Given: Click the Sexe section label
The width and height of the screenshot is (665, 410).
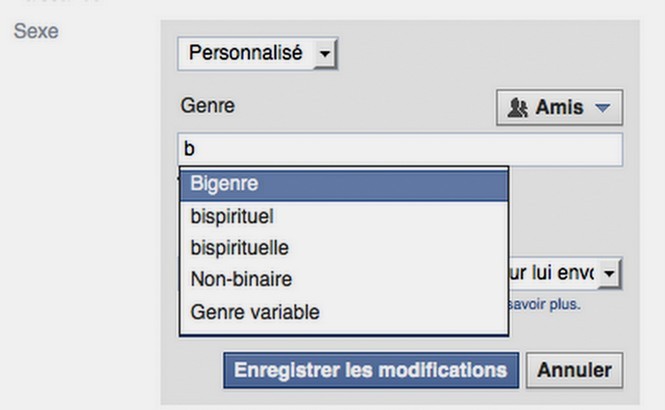Looking at the screenshot, I should tap(36, 31).
